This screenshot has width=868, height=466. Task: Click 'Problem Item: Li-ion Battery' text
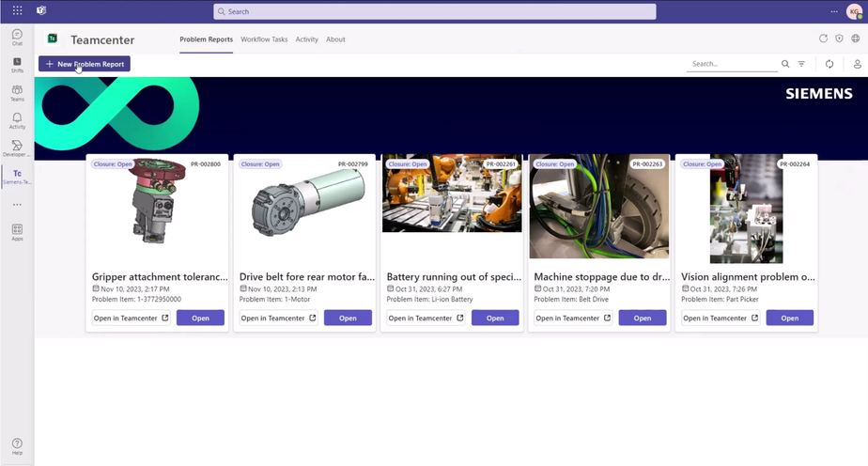[x=429, y=300]
